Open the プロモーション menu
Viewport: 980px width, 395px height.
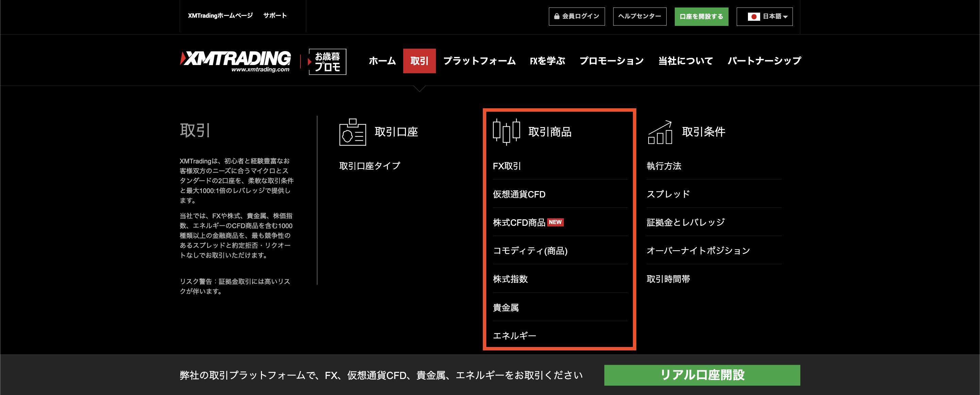click(x=611, y=61)
